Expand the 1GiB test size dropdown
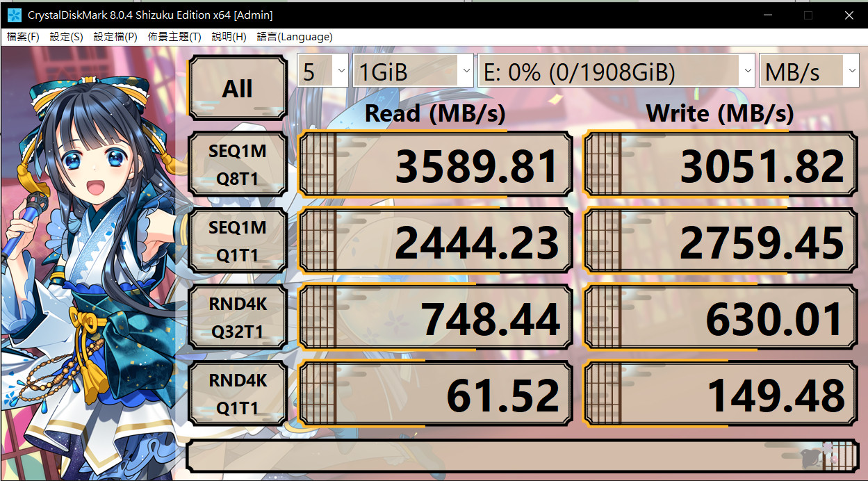 413,71
